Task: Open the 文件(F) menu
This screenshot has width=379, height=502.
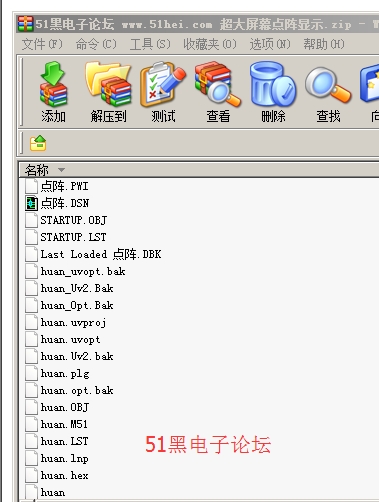Action: pos(42,44)
